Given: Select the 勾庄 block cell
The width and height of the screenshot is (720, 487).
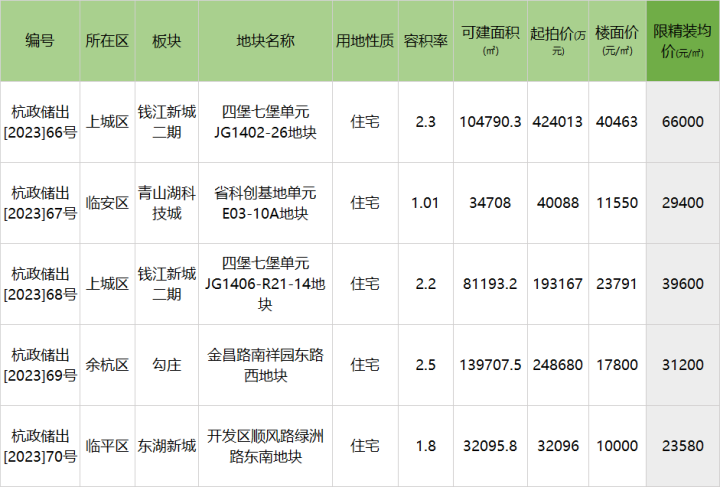Looking at the screenshot, I should click(166, 365).
